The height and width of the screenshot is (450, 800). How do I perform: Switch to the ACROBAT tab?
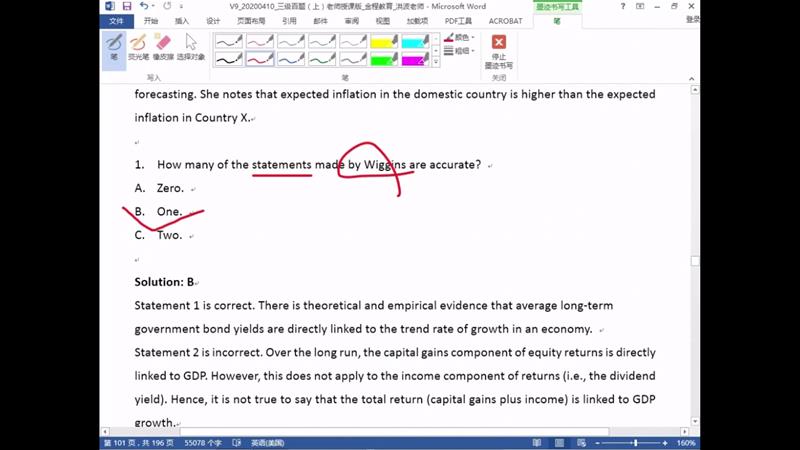pos(505,21)
